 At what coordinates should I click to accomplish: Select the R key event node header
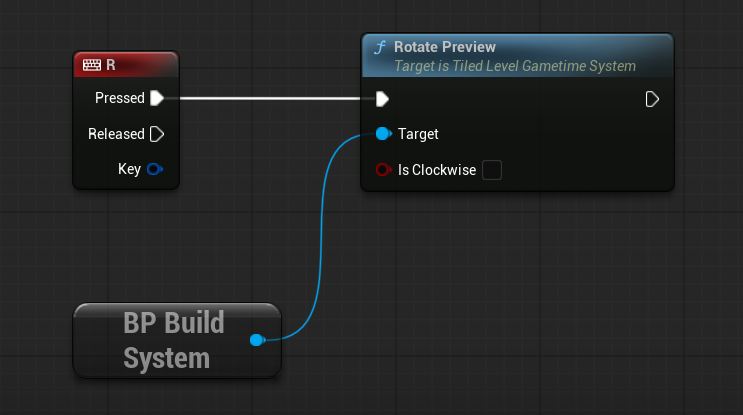(x=130, y=65)
